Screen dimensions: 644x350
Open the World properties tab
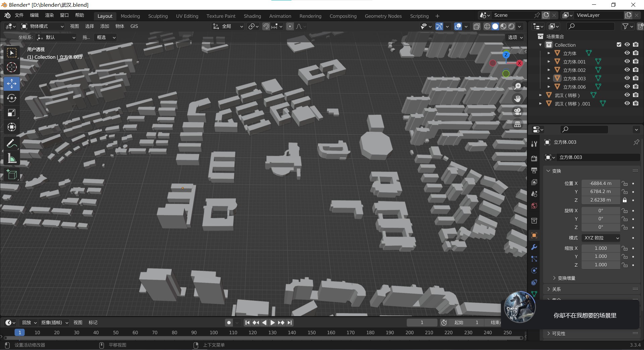tap(533, 206)
